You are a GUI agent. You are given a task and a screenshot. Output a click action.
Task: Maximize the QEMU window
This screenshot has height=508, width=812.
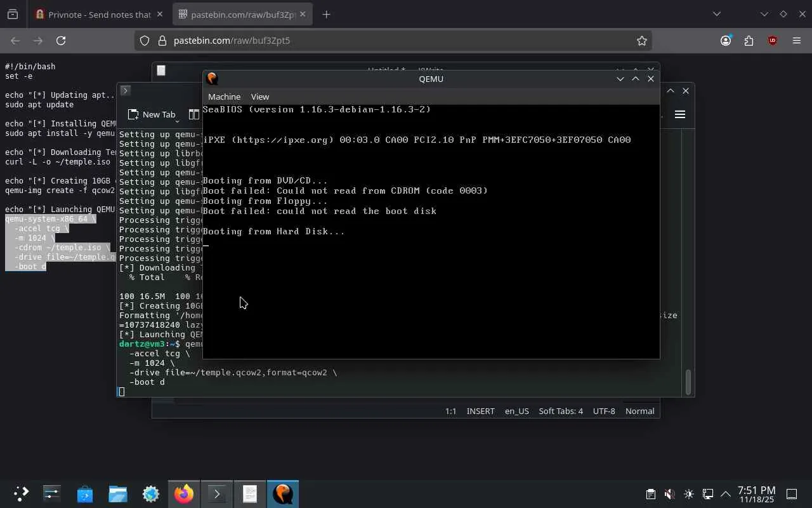click(x=636, y=79)
